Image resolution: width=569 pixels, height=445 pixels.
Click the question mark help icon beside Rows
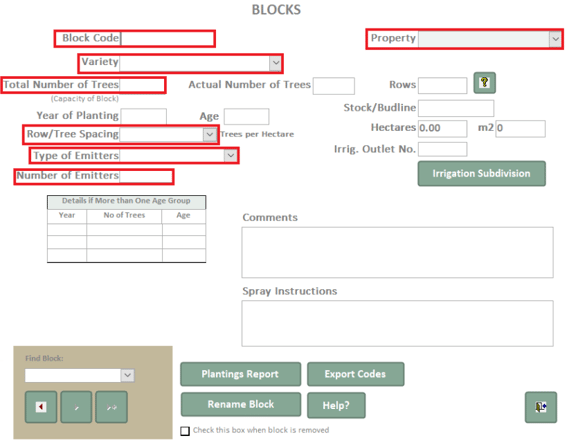[484, 83]
